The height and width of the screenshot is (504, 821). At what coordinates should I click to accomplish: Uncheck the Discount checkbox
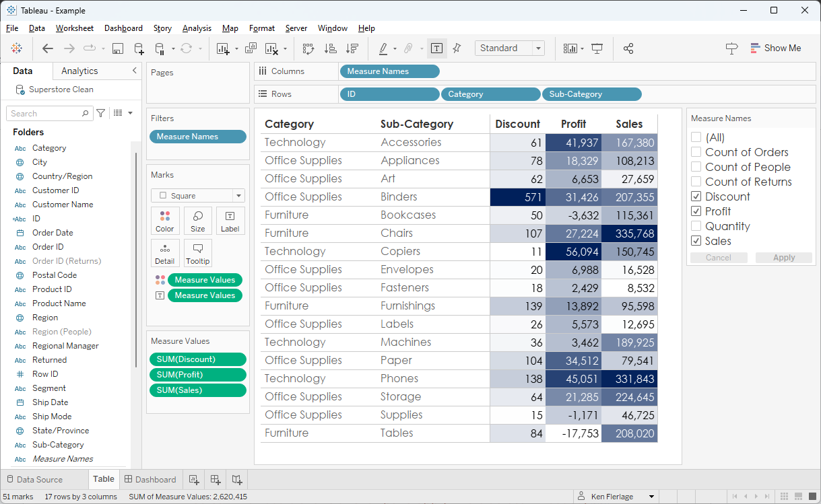coord(696,196)
